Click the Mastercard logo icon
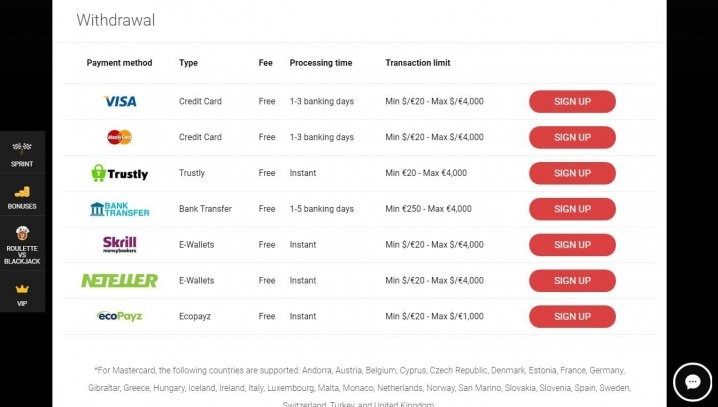Viewport: 718px width, 407px height. [119, 137]
